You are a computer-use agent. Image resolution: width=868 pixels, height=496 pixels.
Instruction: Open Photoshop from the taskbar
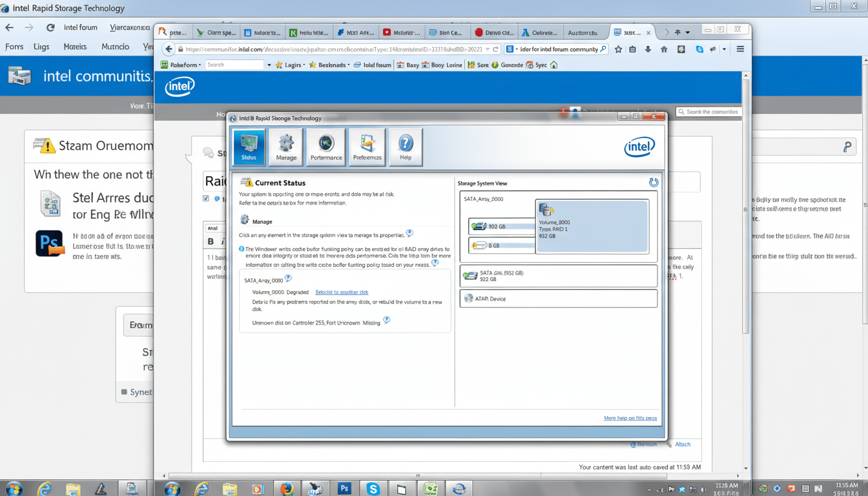coord(344,488)
